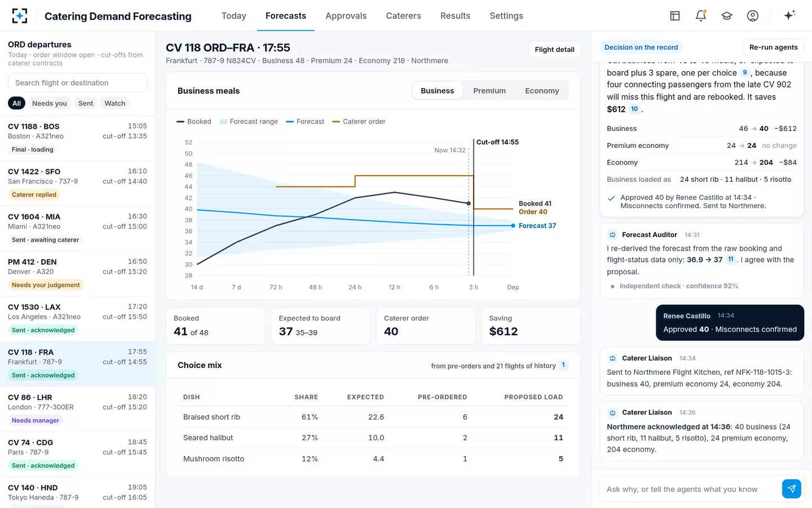Send message with paper plane icon
Image resolution: width=812 pixels, height=508 pixels.
coord(792,489)
